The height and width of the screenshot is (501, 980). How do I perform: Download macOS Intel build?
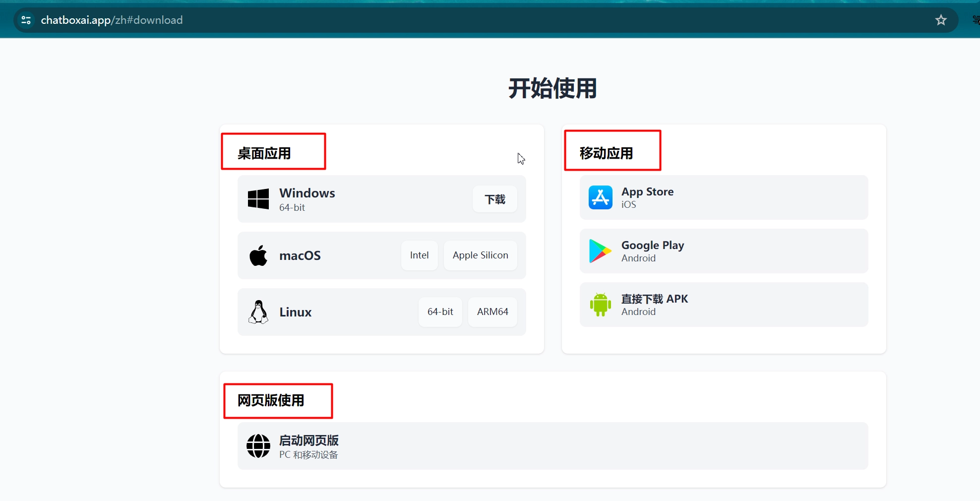pyautogui.click(x=420, y=255)
